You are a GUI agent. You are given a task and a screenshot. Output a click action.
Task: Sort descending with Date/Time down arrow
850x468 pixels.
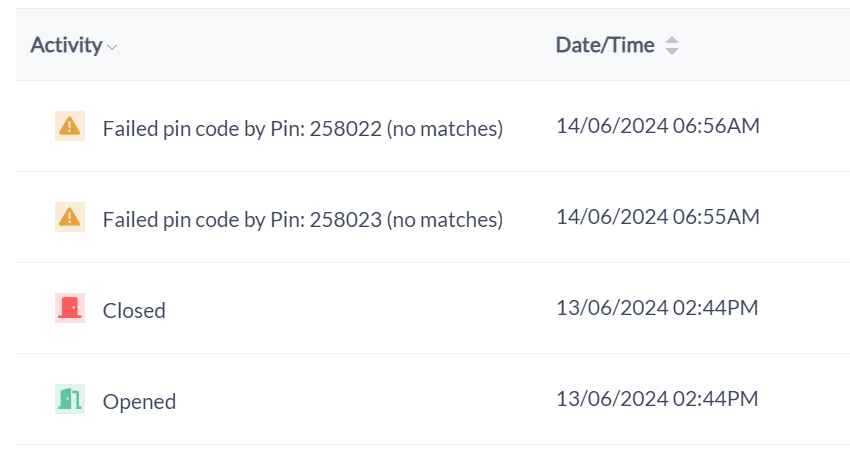[672, 51]
